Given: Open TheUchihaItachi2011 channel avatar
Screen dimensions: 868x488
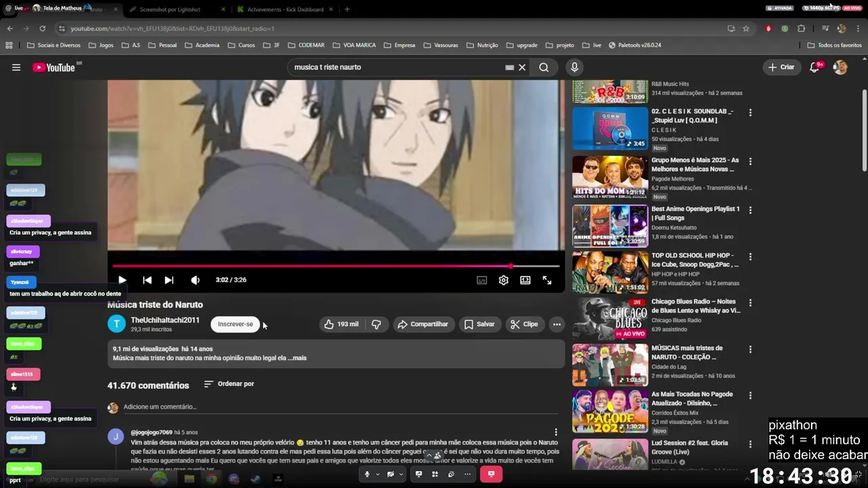Looking at the screenshot, I should click(x=117, y=324).
